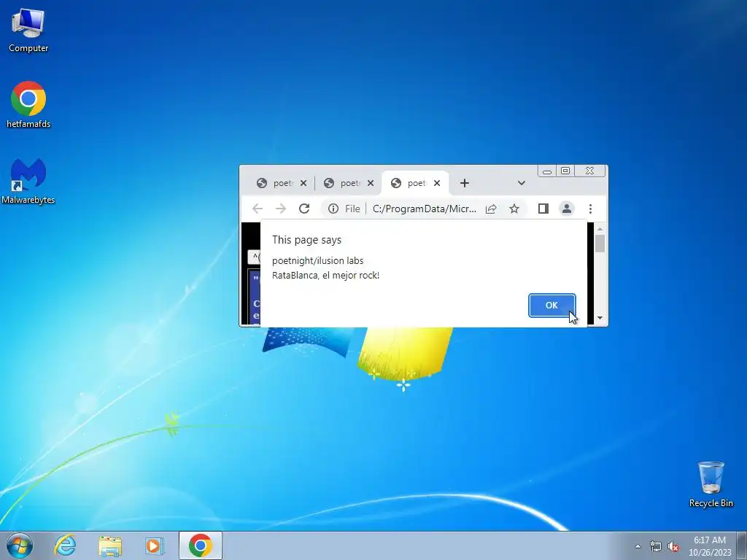
Task: Select the Computer desktop icon
Action: coord(28,31)
